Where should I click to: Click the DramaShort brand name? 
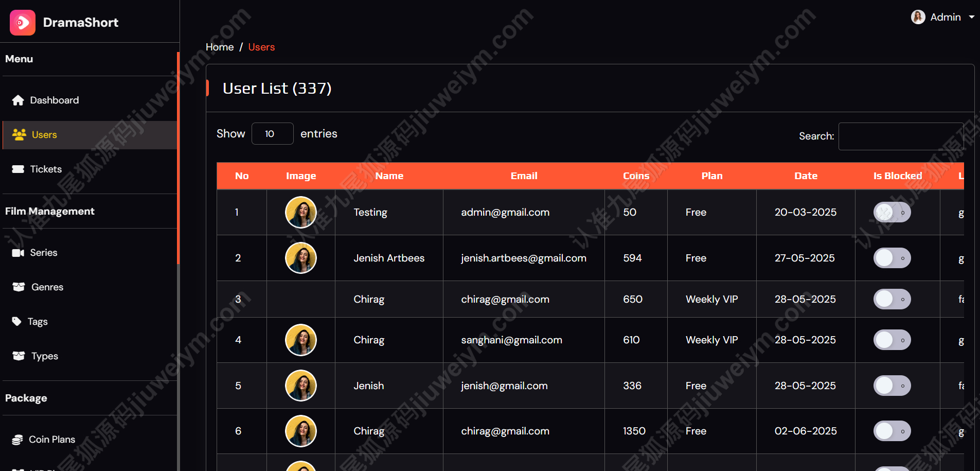81,23
